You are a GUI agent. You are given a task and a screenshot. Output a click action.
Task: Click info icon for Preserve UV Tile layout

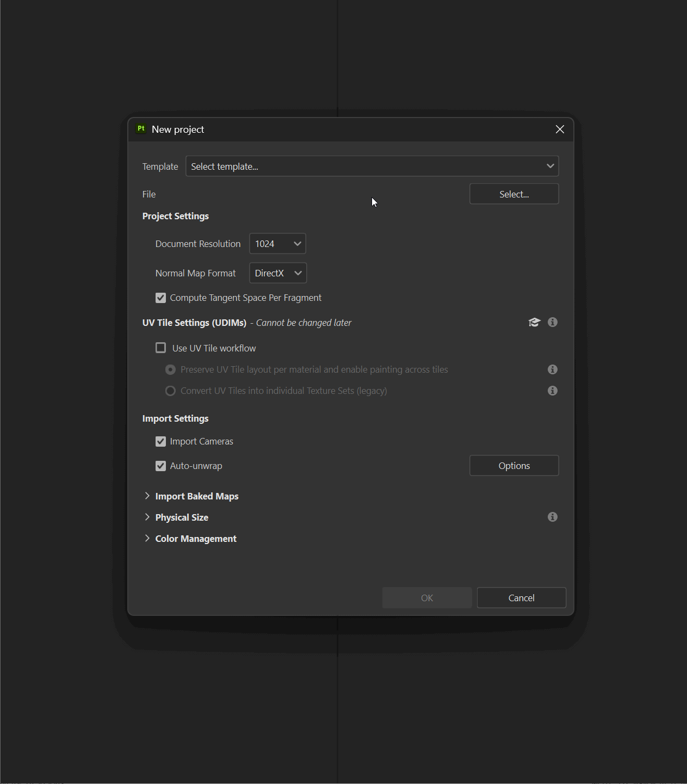(553, 369)
